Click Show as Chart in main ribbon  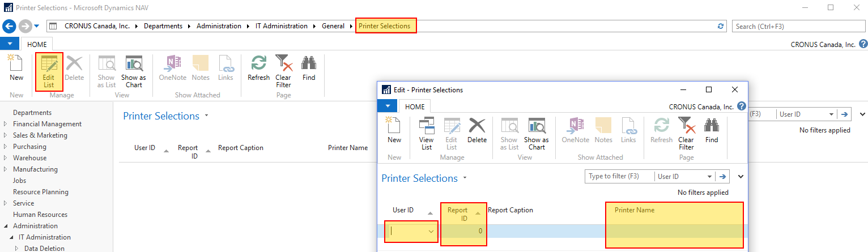click(134, 71)
